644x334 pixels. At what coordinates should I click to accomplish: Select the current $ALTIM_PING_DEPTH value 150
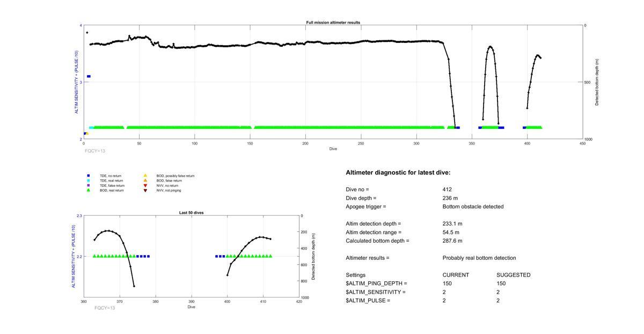(447, 284)
